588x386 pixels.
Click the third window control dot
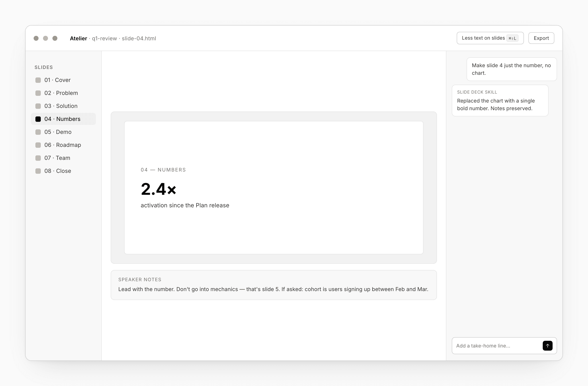point(55,38)
